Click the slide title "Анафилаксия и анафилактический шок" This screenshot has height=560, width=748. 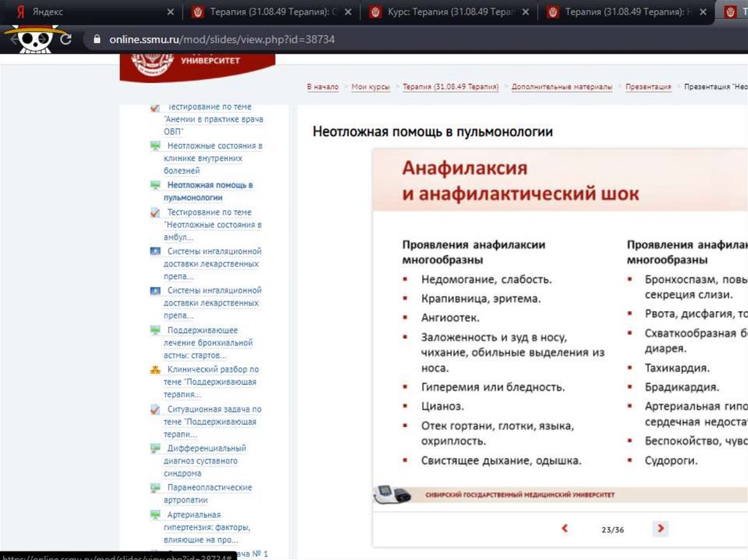pyautogui.click(x=520, y=181)
